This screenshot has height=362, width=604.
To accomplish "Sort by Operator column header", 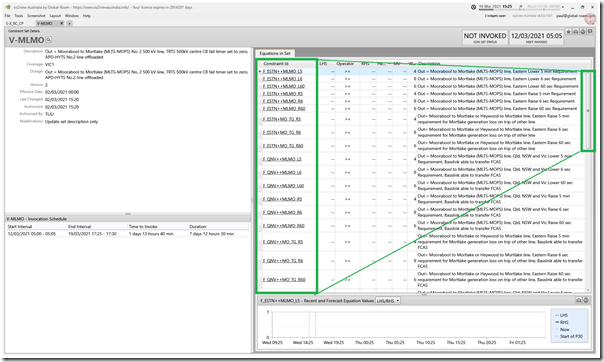I will click(x=345, y=64).
